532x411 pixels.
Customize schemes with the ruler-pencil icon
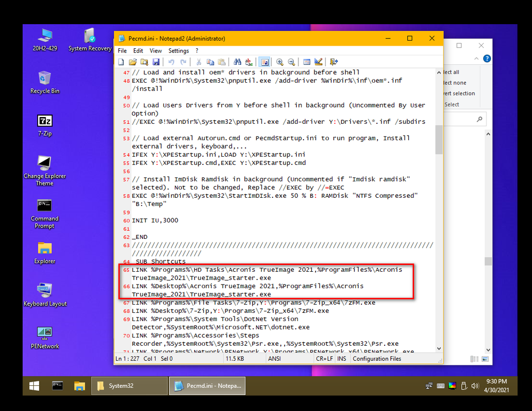pyautogui.click(x=318, y=62)
